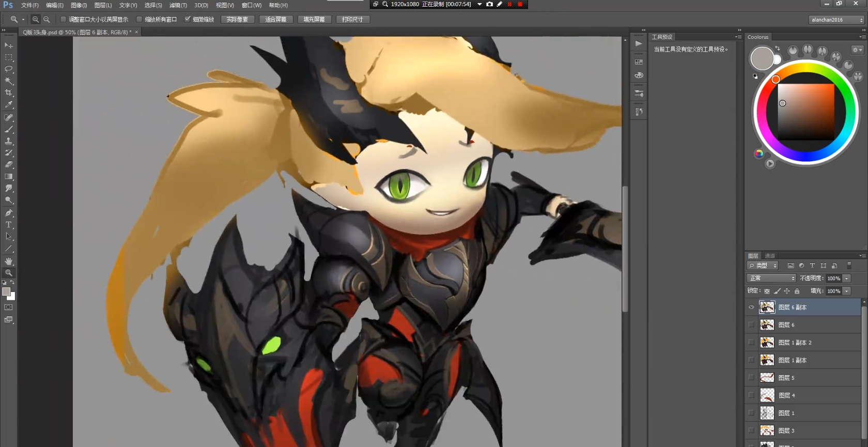Viewport: 868px width, 447px height.
Task: Click the zoom in magnifier option
Action: click(x=36, y=20)
